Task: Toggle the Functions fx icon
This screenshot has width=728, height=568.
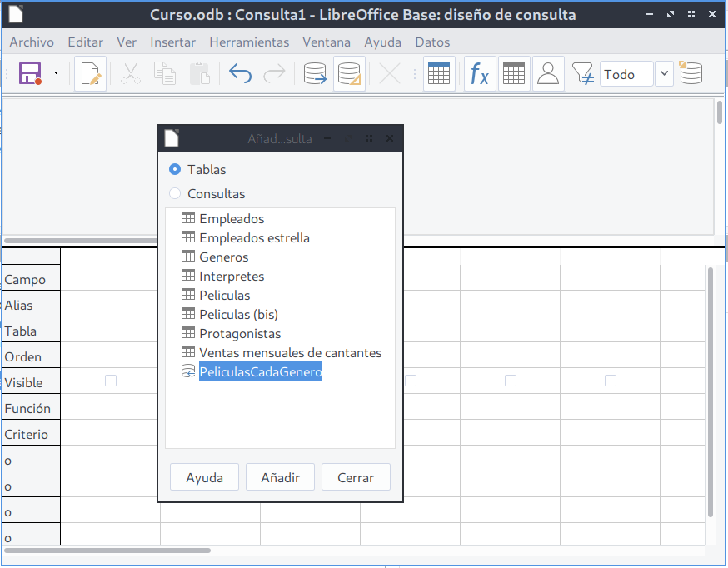Action: pyautogui.click(x=480, y=74)
